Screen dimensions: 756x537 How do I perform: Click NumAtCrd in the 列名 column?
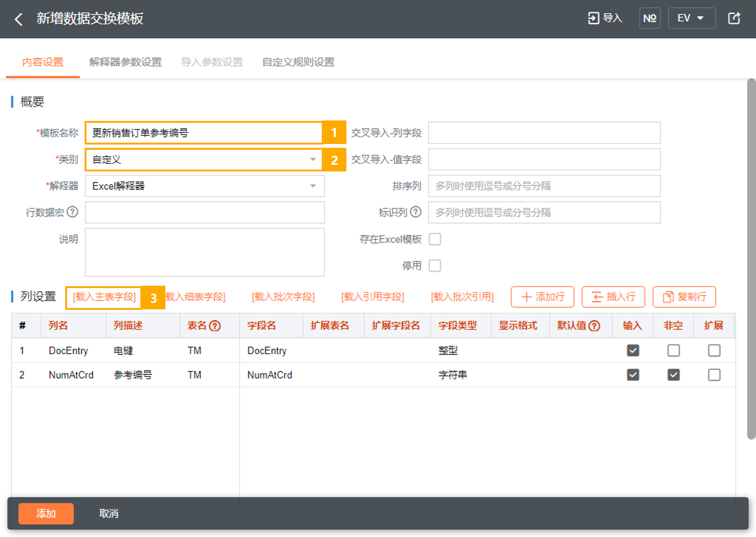coord(71,375)
